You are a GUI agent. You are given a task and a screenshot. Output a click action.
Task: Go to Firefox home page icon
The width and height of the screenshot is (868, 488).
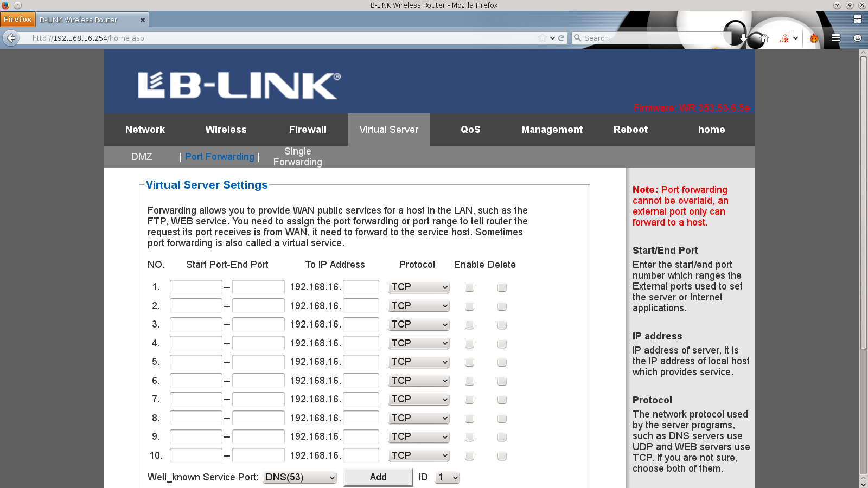click(x=764, y=38)
